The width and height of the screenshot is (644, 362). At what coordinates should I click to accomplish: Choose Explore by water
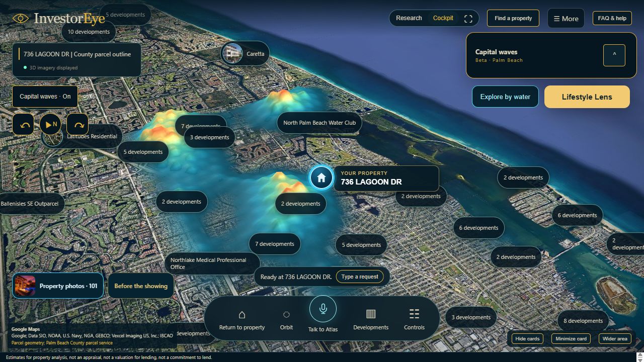pyautogui.click(x=505, y=97)
